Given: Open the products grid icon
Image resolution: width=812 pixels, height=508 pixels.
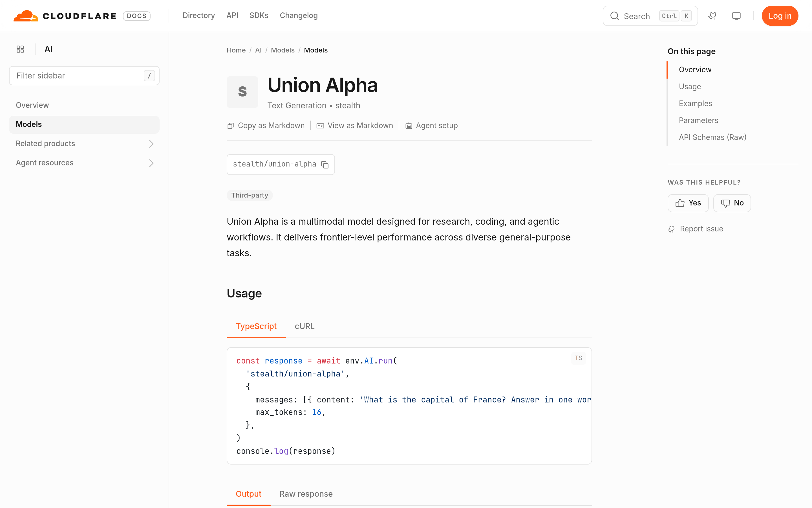Looking at the screenshot, I should coord(20,49).
